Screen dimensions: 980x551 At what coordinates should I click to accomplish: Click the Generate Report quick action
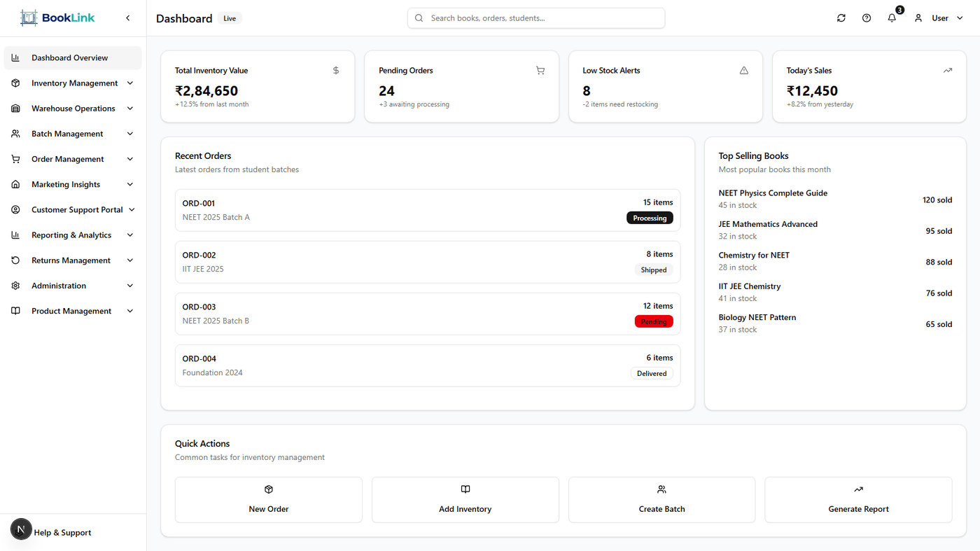click(x=858, y=499)
